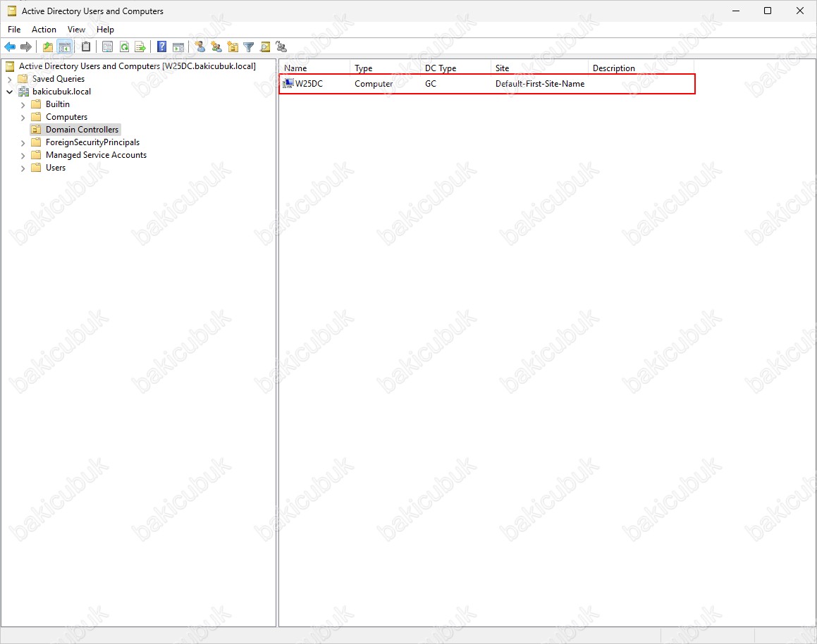Viewport: 817px width, 644px height.
Task: Select Saved Queries in tree
Action: click(59, 79)
